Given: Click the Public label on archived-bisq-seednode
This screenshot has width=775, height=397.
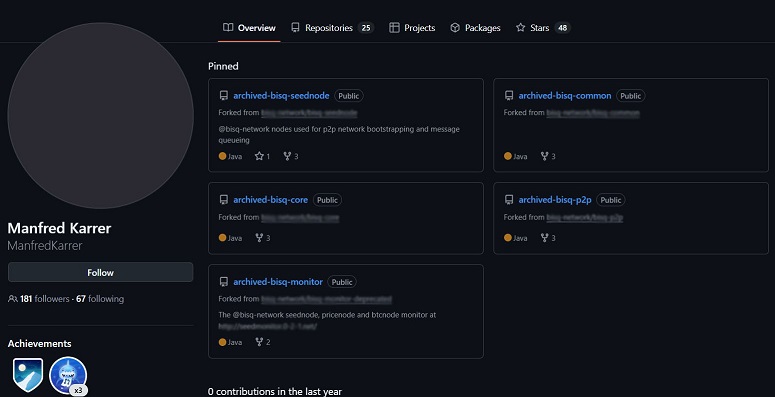Looking at the screenshot, I should [x=348, y=96].
